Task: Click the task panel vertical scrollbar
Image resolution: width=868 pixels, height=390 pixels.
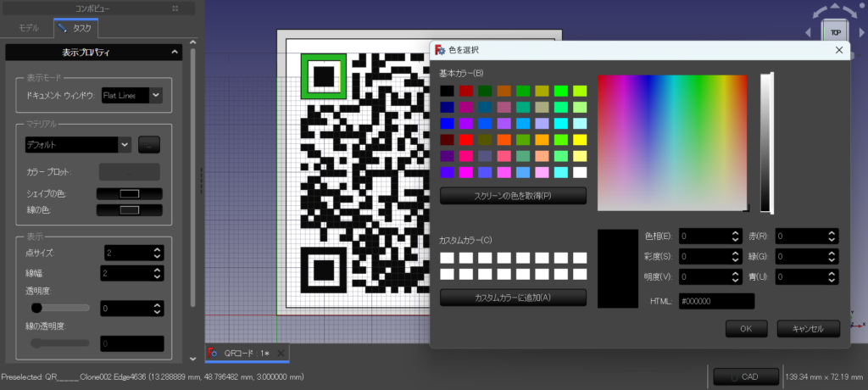Action: tap(192, 177)
